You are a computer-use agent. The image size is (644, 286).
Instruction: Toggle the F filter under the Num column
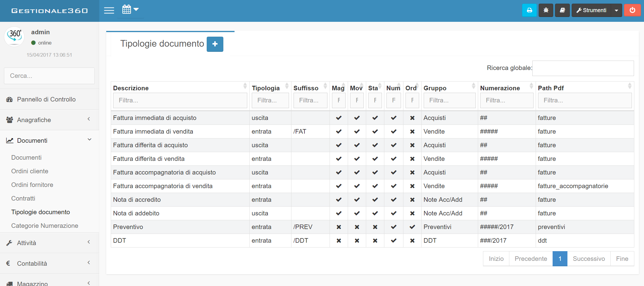click(x=393, y=100)
